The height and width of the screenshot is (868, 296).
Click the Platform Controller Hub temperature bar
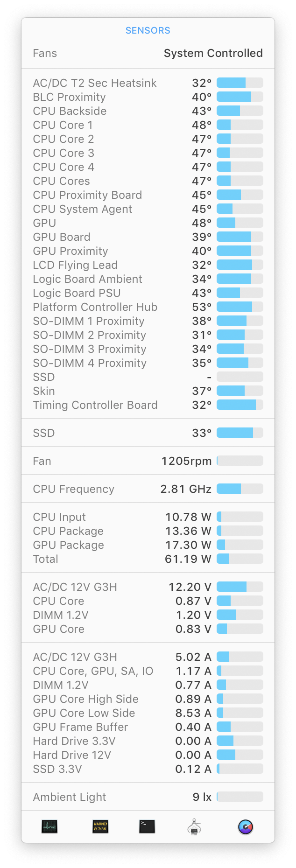(x=240, y=307)
